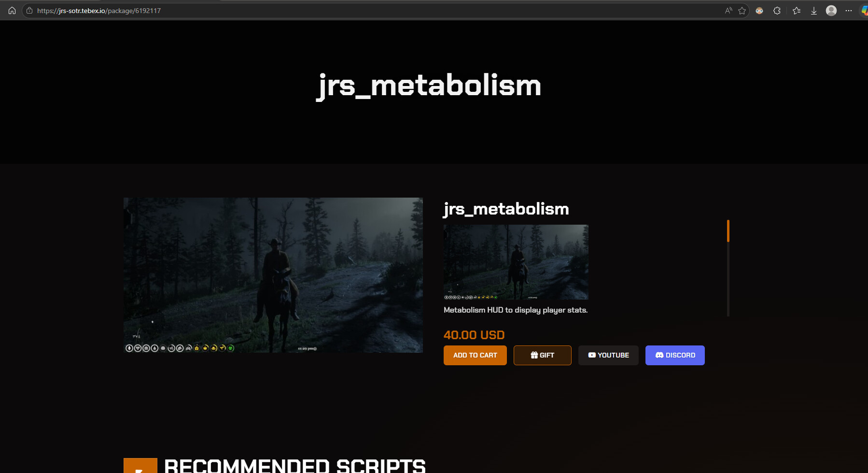This screenshot has height=473, width=868.
Task: Click the YouTube play icon on the button
Action: coord(592,355)
